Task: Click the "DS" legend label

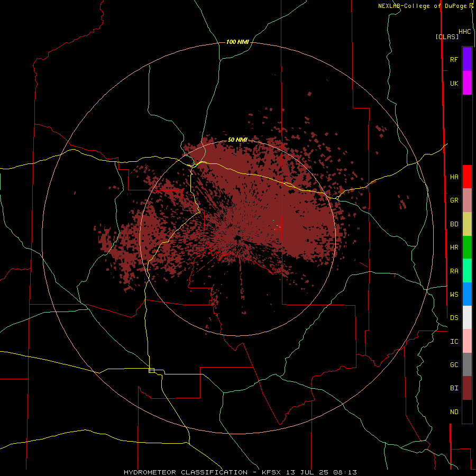Action: point(454,318)
